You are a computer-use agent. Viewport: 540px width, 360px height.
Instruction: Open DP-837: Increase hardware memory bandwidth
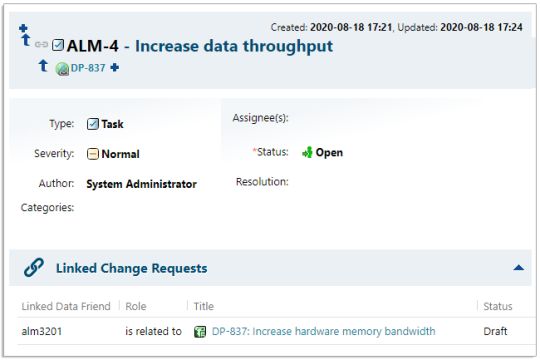[323, 331]
